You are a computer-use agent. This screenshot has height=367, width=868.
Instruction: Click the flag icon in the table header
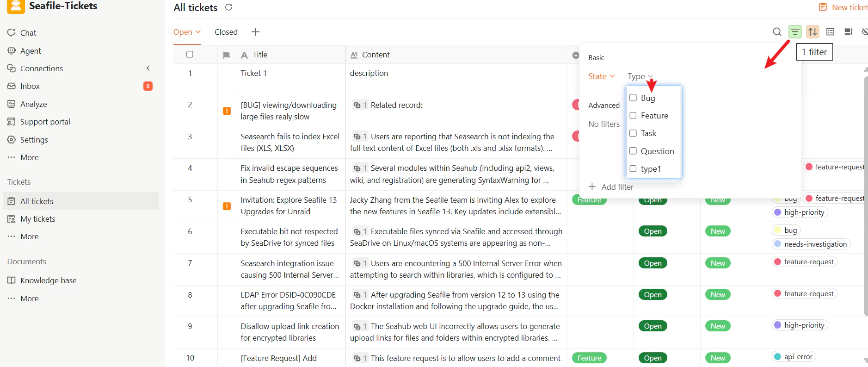point(227,55)
